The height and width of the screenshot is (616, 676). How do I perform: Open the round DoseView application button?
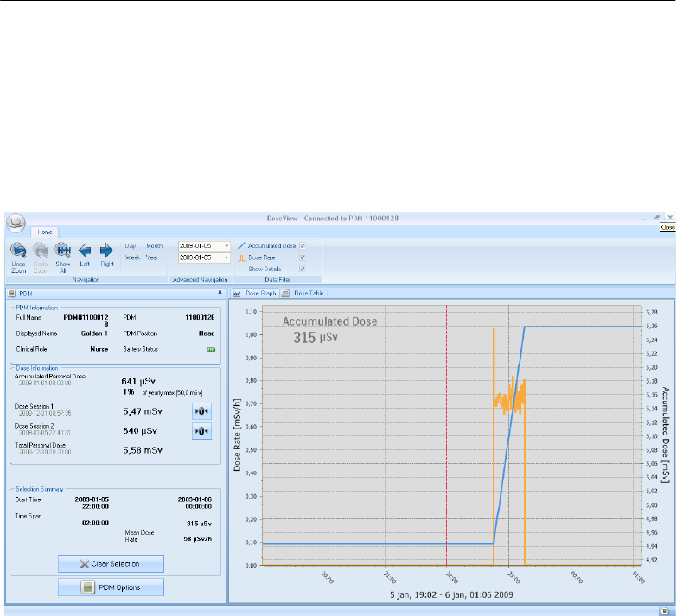[16, 222]
